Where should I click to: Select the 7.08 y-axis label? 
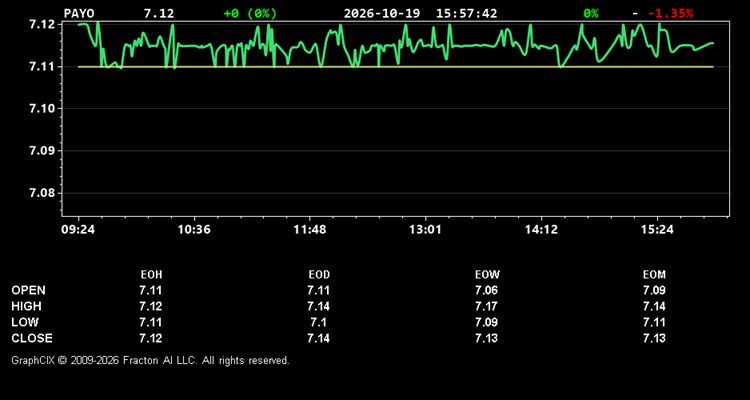pos(42,193)
